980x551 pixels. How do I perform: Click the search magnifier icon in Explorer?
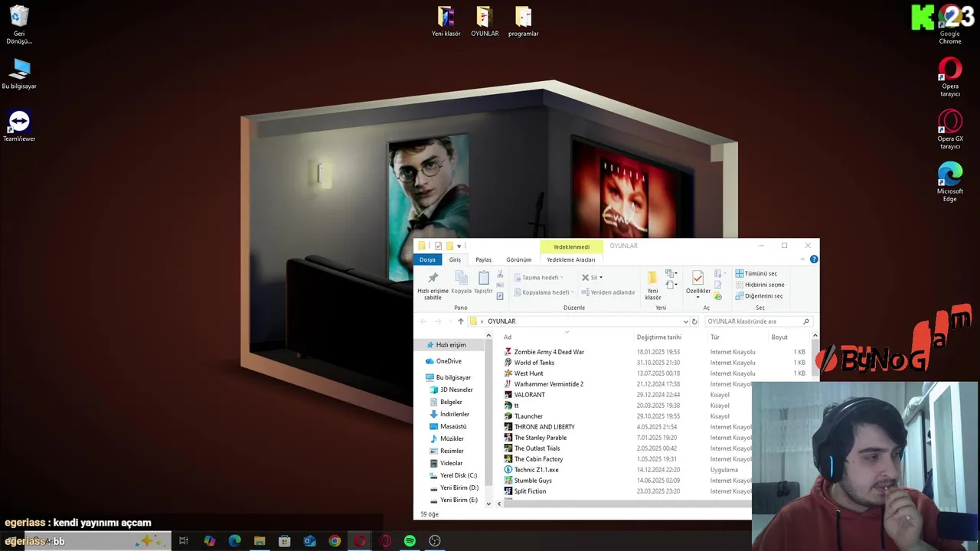(805, 321)
